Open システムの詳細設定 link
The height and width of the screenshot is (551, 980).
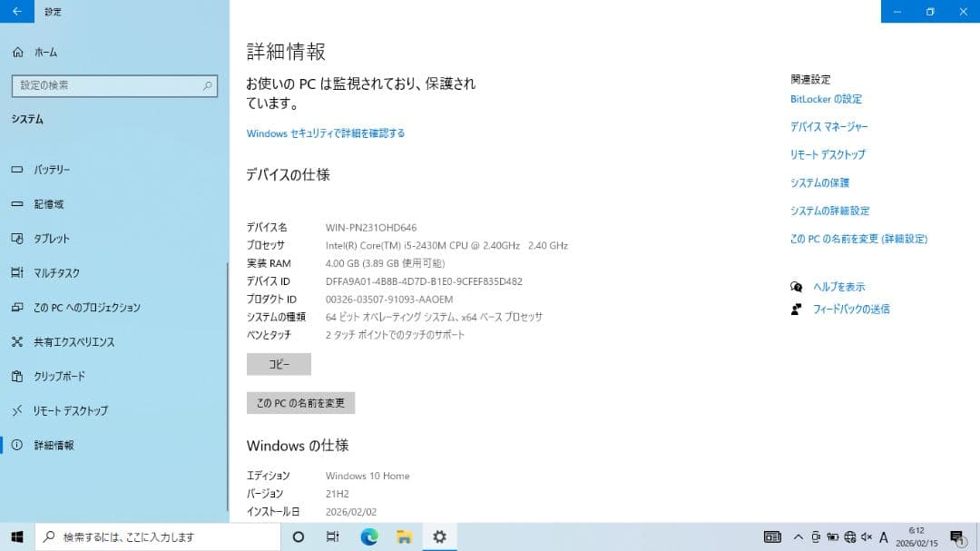[829, 211]
